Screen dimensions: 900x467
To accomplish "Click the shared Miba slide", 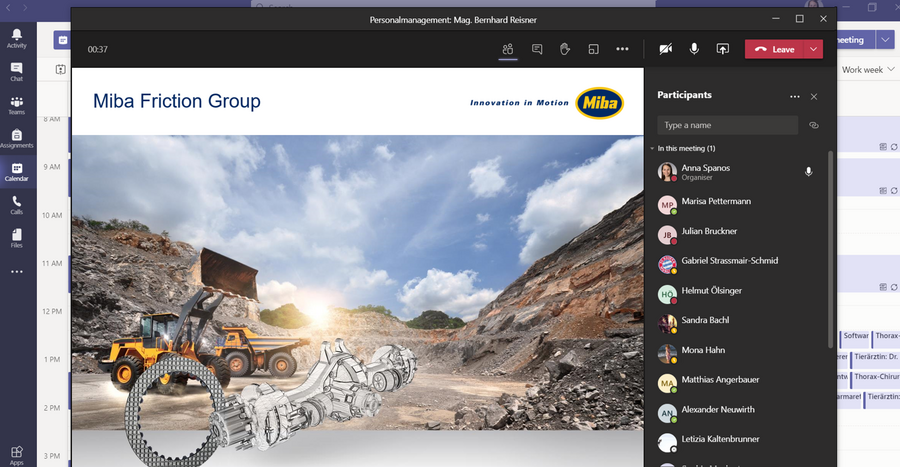I will pyautogui.click(x=358, y=267).
